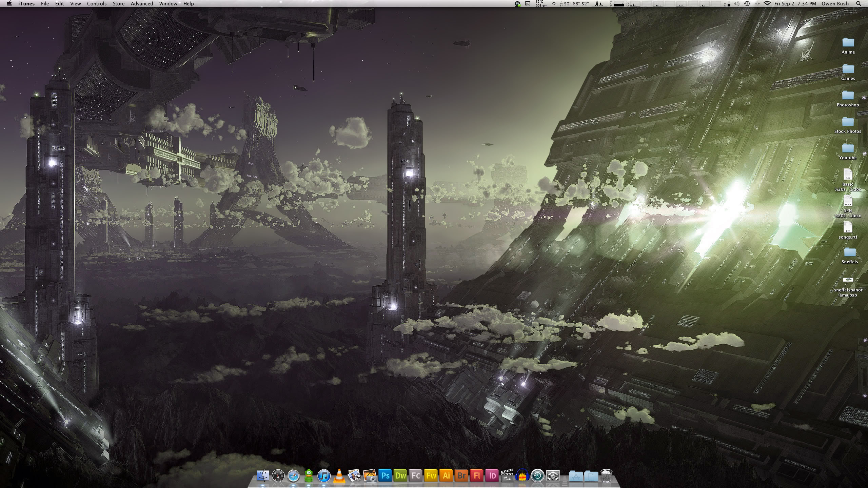The image size is (868, 488).
Task: Open Adobe Illustrator dock icon
Action: tap(446, 476)
